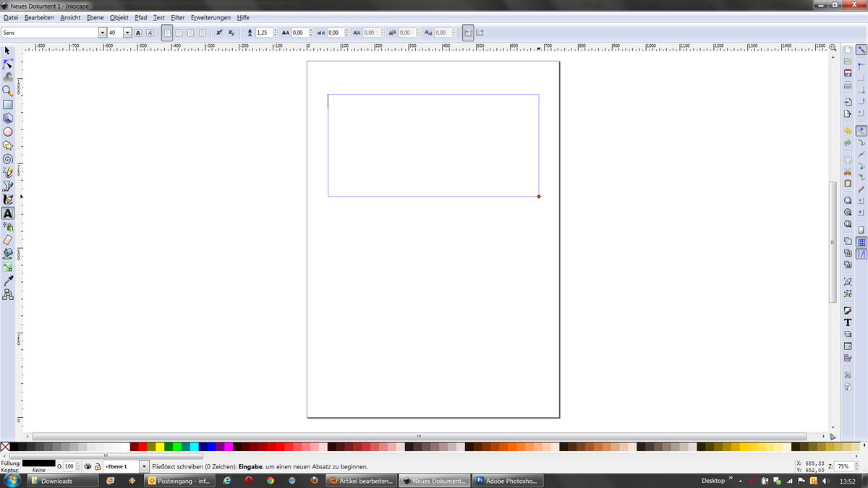Open the font size 40 dropdown
The width and height of the screenshot is (868, 488).
[127, 33]
